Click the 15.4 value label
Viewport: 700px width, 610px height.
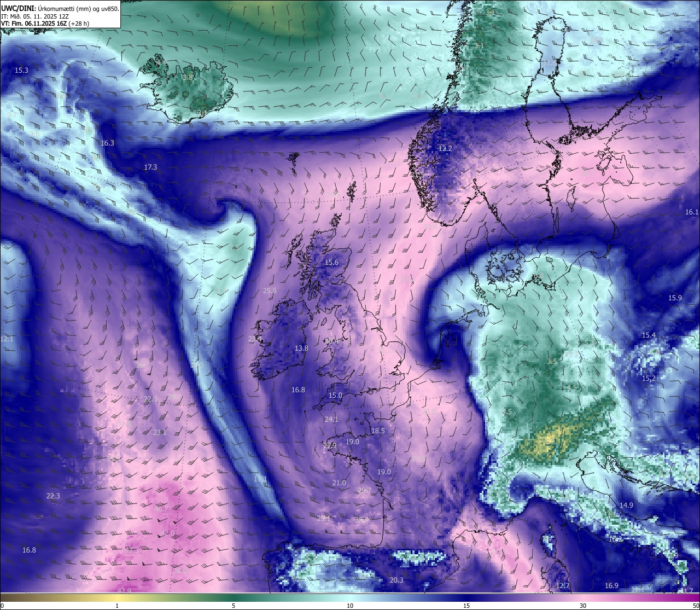(649, 335)
